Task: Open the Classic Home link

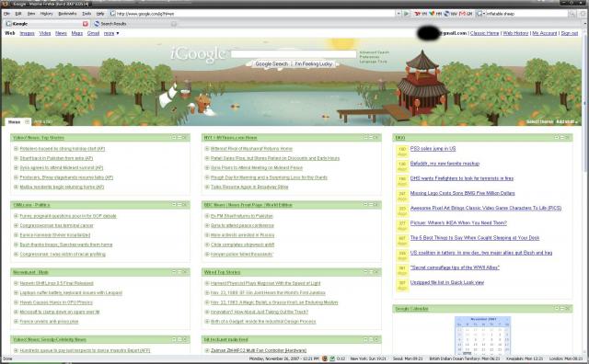Action: click(x=485, y=33)
